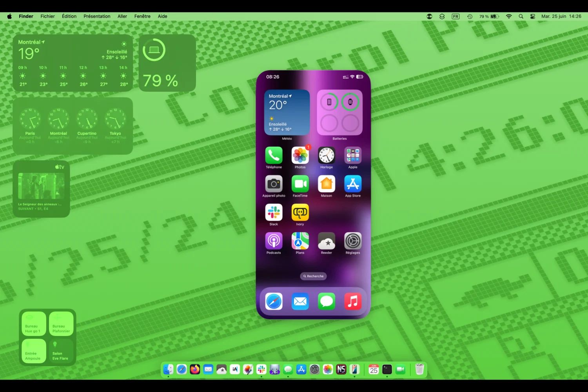Open Finder from the Mac Dock
The height and width of the screenshot is (392, 588).
168,369
